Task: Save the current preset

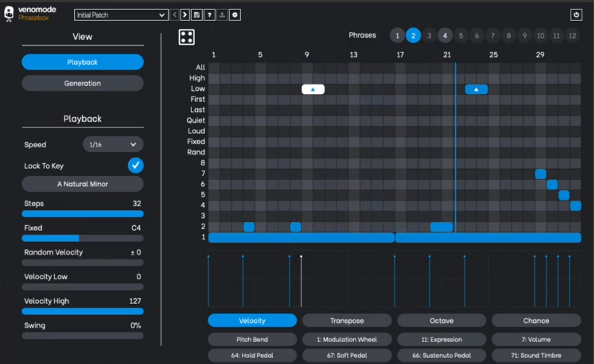Action: coord(197,15)
